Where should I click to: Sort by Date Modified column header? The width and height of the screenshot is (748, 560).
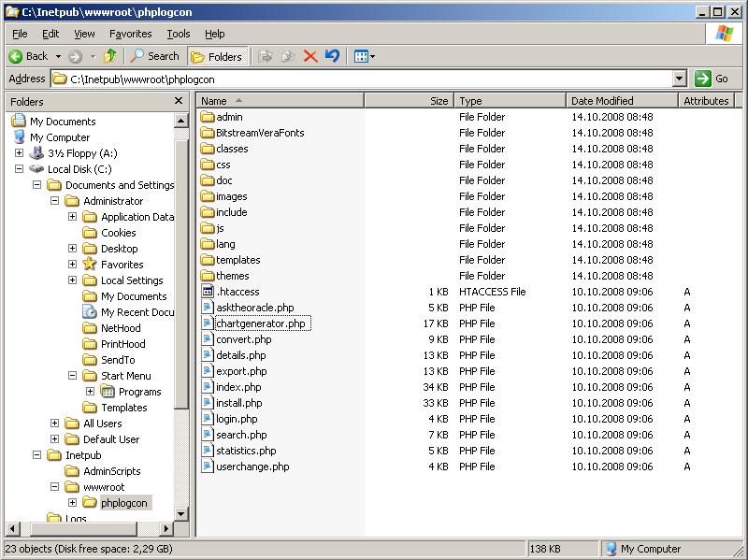point(622,101)
